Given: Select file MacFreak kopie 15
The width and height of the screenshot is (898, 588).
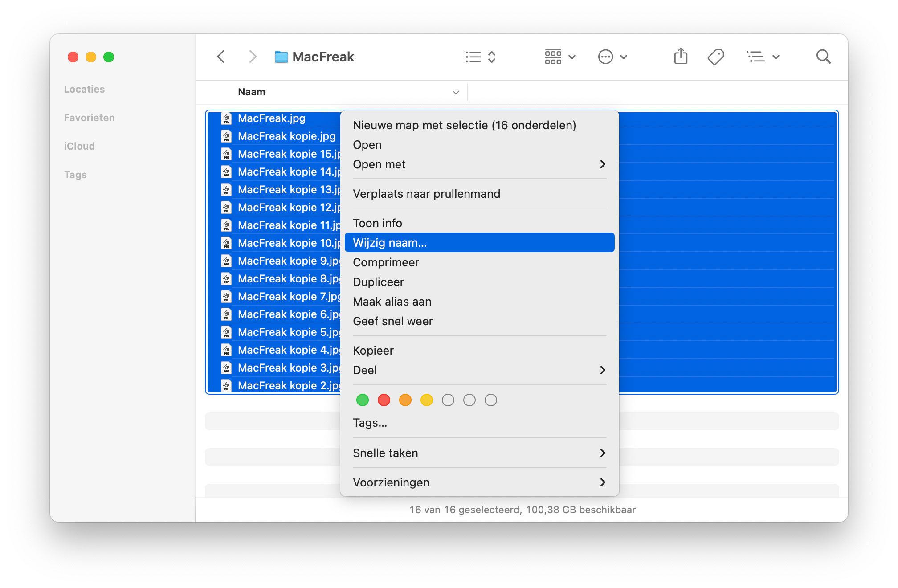Looking at the screenshot, I should 289,154.
